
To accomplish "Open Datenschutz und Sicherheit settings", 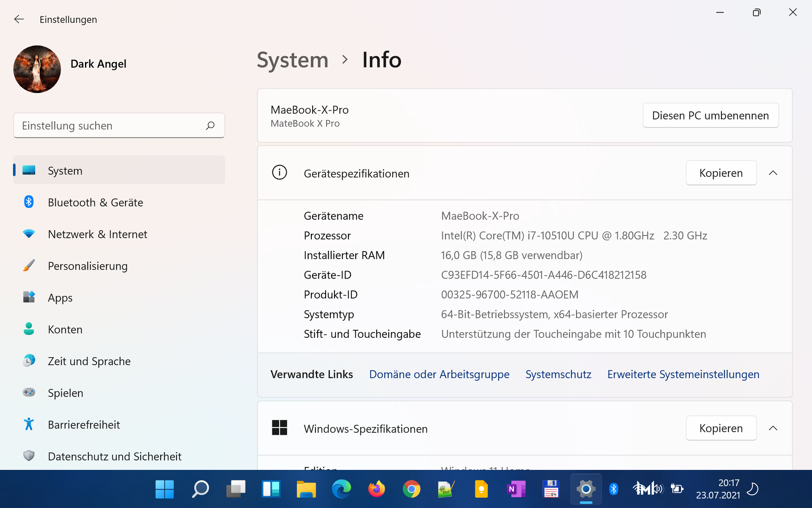I will click(119, 456).
